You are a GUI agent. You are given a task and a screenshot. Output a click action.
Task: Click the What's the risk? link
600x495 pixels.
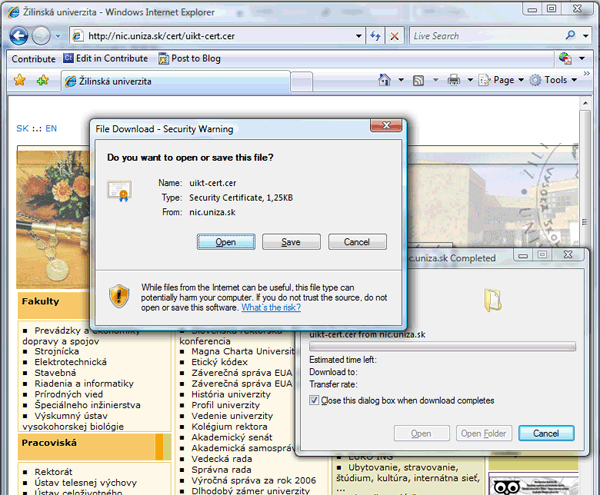click(271, 308)
